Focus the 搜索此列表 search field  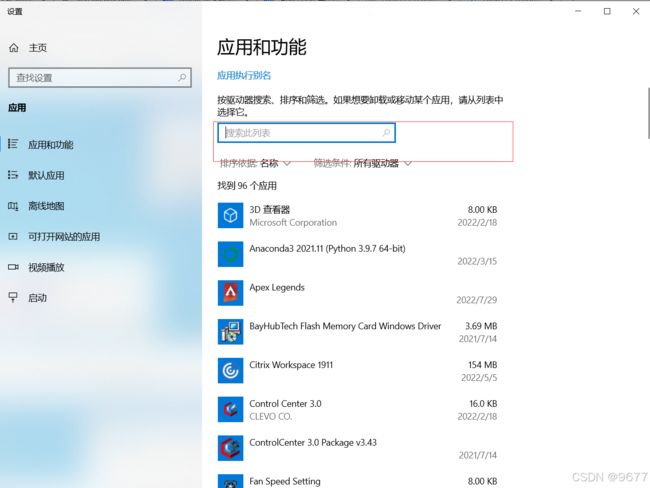point(306,133)
